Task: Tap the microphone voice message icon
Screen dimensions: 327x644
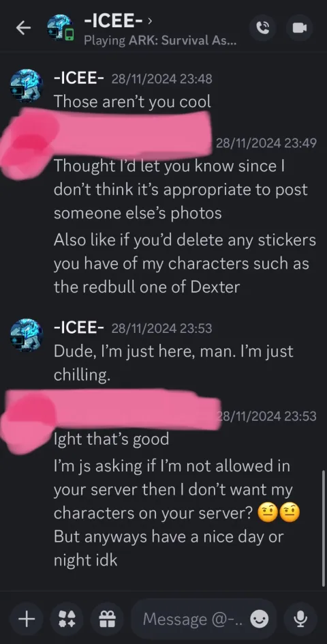Action: point(300,619)
